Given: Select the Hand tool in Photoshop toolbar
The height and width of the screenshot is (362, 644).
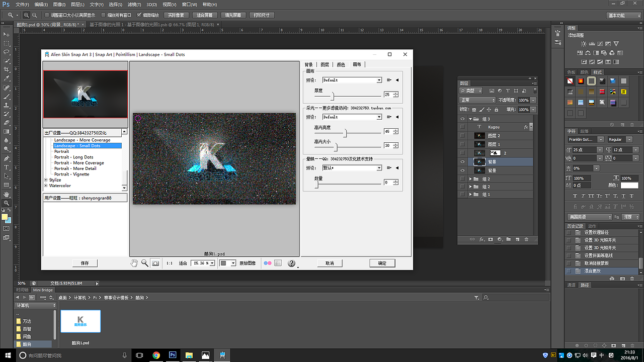Looking at the screenshot, I should 7,194.
